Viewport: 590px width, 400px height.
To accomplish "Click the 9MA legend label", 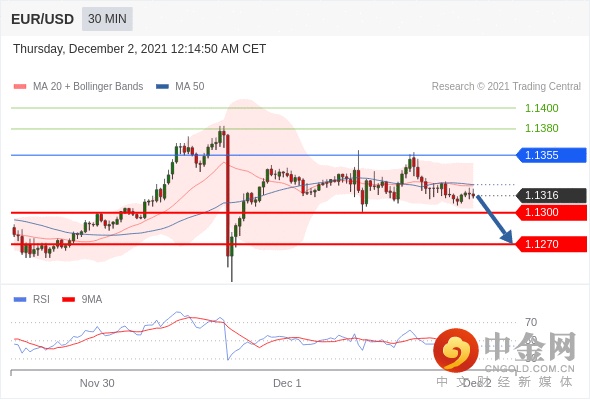I will (x=92, y=300).
